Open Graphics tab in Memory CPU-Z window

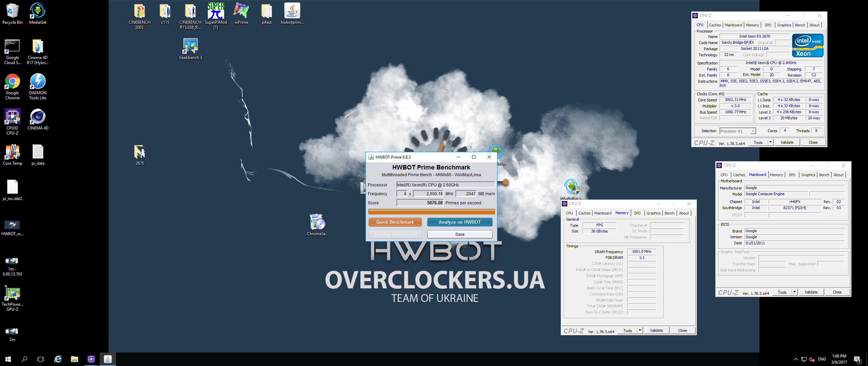[653, 213]
